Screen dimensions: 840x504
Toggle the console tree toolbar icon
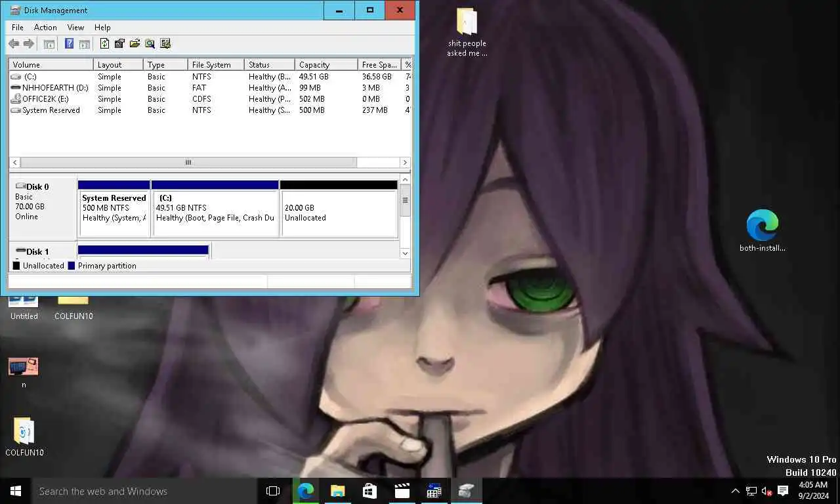[49, 44]
